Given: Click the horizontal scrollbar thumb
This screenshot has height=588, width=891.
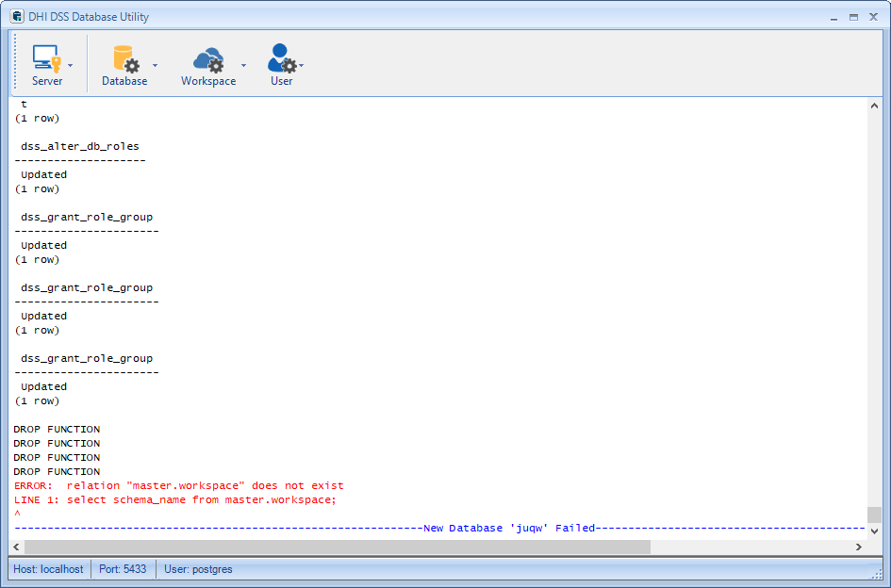Looking at the screenshot, I should [x=338, y=547].
